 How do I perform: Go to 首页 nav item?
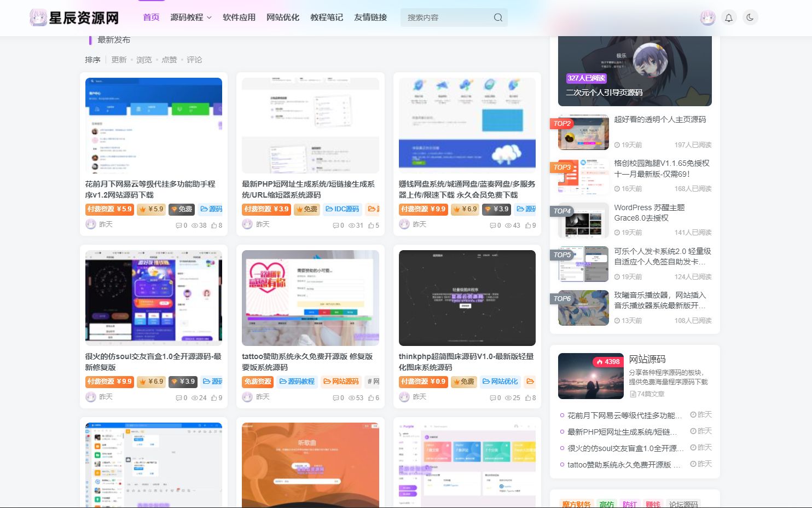point(151,18)
